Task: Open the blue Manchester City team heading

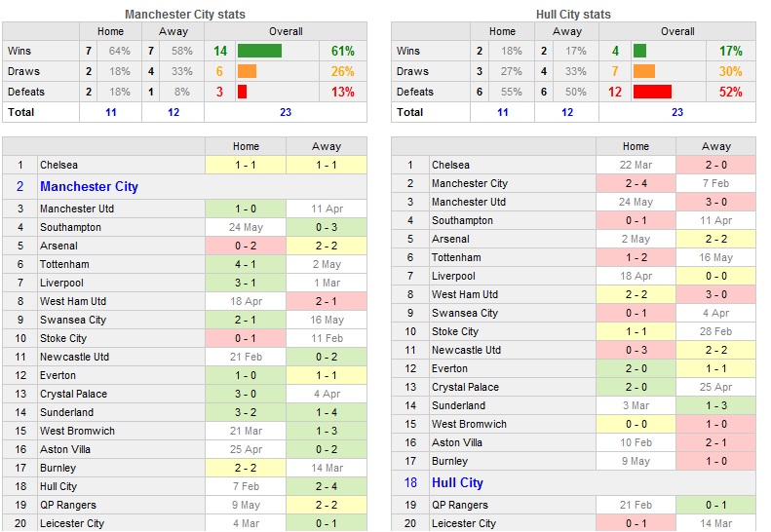Action: pyautogui.click(x=89, y=186)
